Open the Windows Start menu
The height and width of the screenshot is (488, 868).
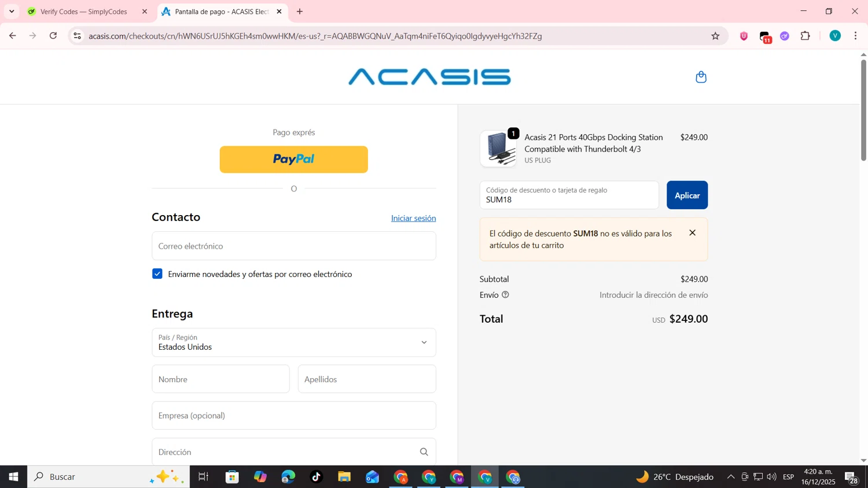point(13,477)
